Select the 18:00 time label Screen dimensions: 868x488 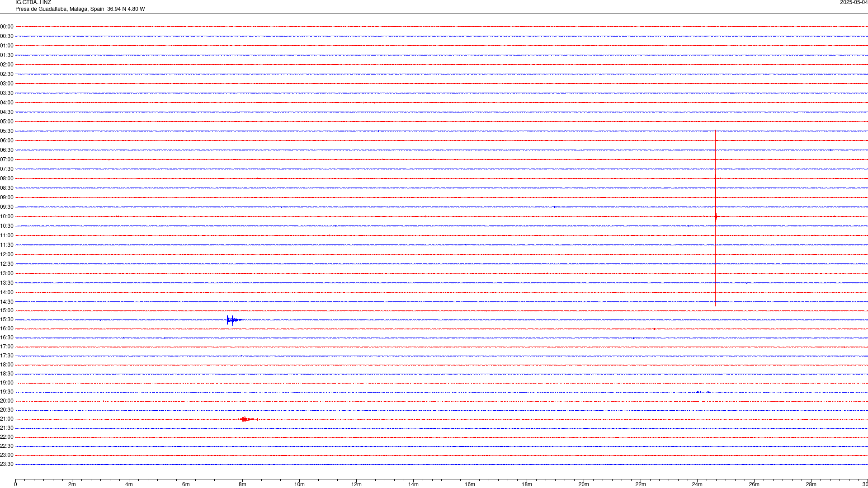pos(7,365)
